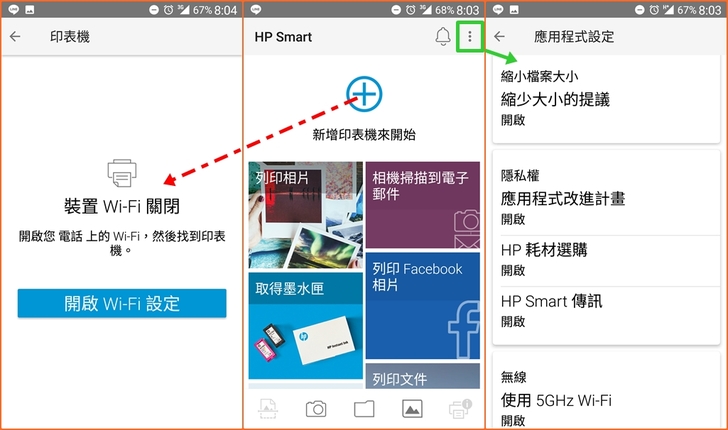Image resolution: width=728 pixels, height=430 pixels.
Task: Open 相機掃描到電子郵件 tile
Action: (x=422, y=205)
